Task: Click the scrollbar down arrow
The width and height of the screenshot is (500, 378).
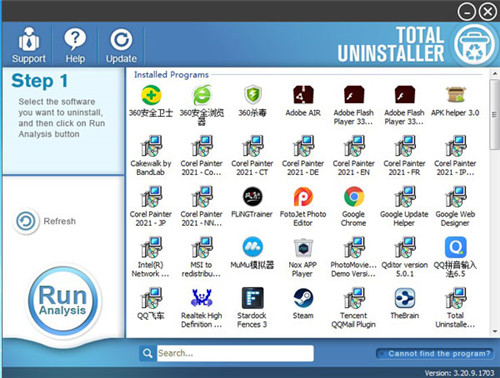Action: click(494, 332)
